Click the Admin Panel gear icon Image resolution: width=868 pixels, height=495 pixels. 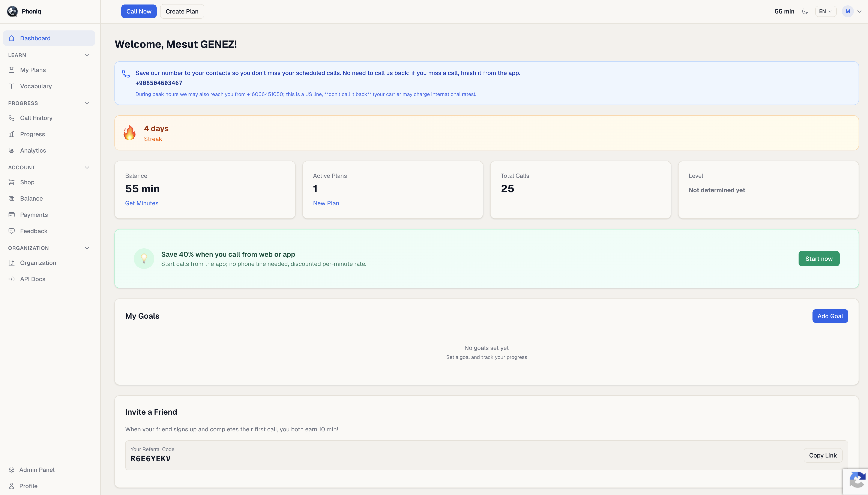[12, 469]
